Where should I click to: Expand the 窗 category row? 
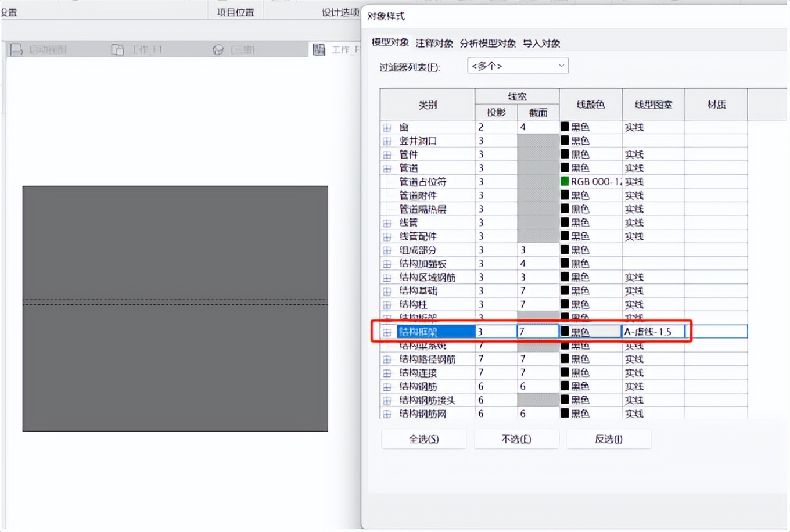pyautogui.click(x=387, y=127)
